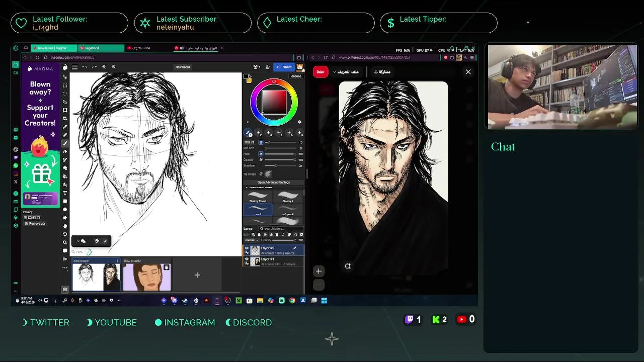The image size is (644, 362).
Task: Select brush slot 2
Action: coord(258,132)
